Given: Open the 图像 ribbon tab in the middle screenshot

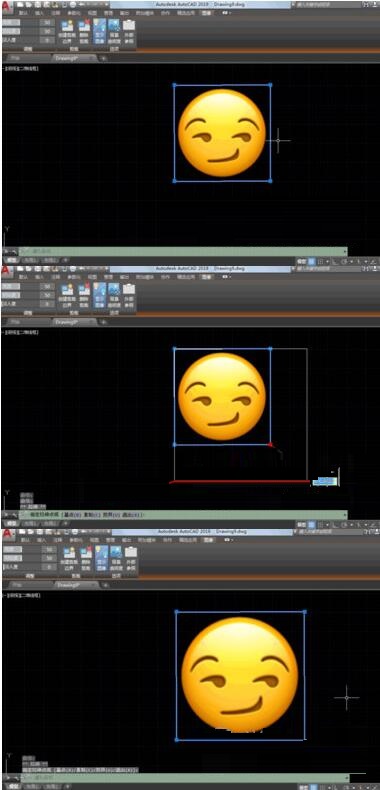Looking at the screenshot, I should (x=206, y=277).
